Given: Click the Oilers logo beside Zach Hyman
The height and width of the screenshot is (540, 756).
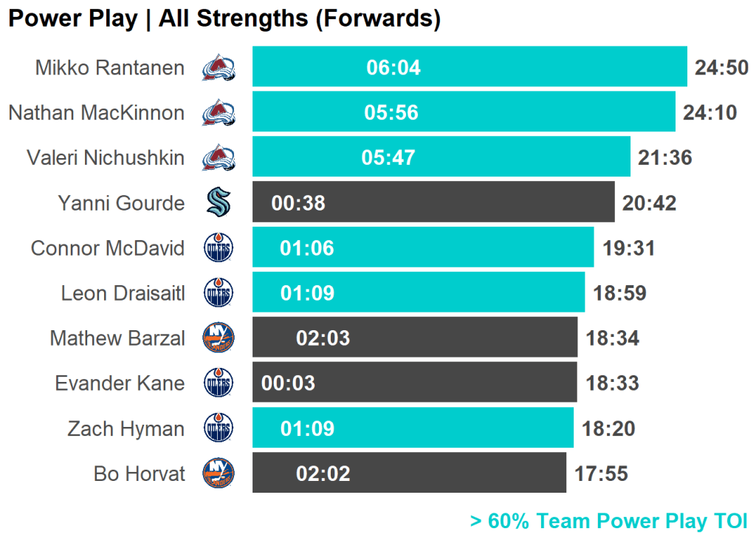Looking at the screenshot, I should [x=219, y=428].
